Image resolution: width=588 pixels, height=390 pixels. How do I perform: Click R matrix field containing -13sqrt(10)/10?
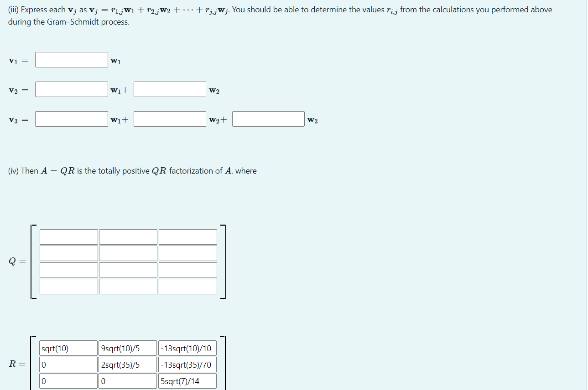[187, 349]
